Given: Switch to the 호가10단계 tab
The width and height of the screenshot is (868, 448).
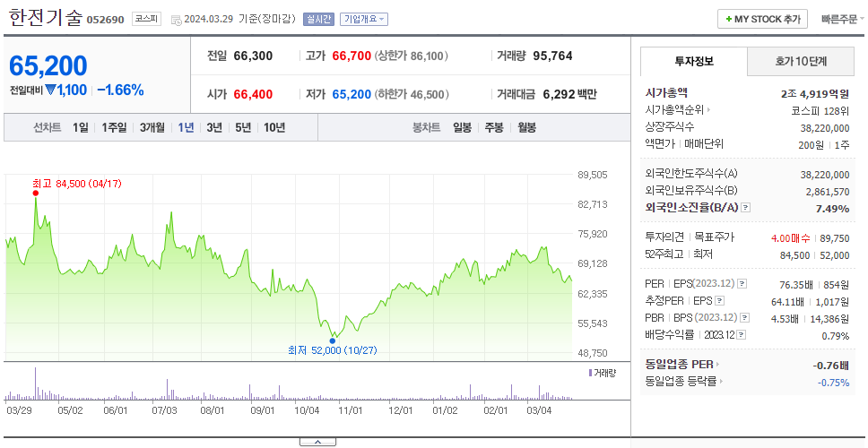Looking at the screenshot, I should [801, 62].
